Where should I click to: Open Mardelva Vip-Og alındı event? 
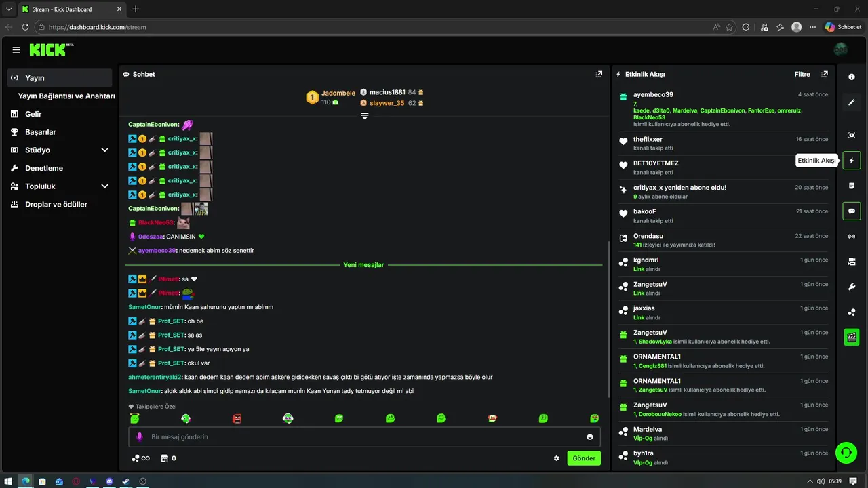coord(724,433)
